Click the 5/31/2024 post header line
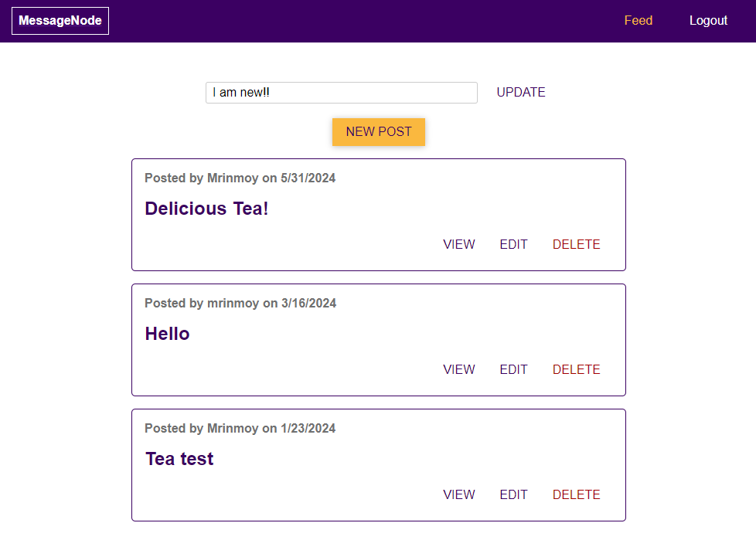The image size is (756, 540). tap(240, 178)
